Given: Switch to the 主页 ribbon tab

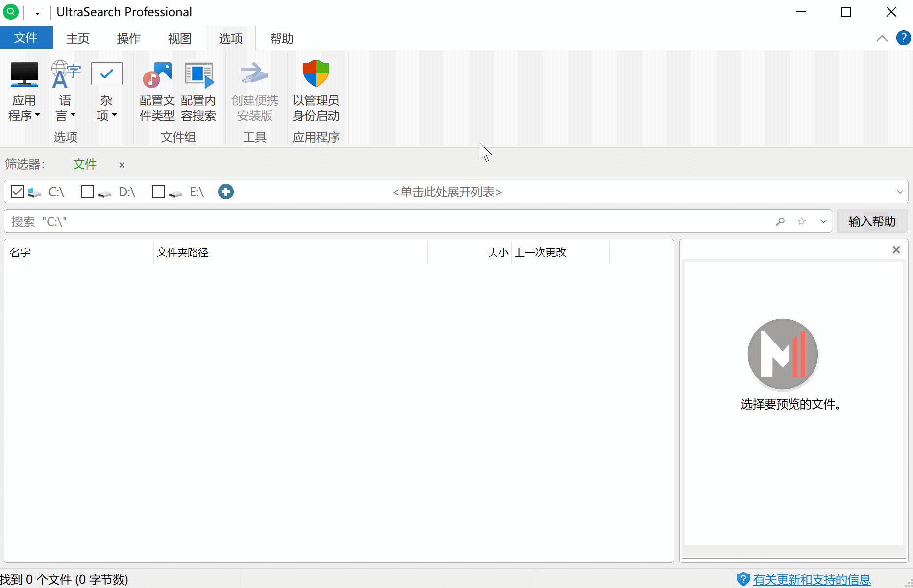Looking at the screenshot, I should 78,38.
